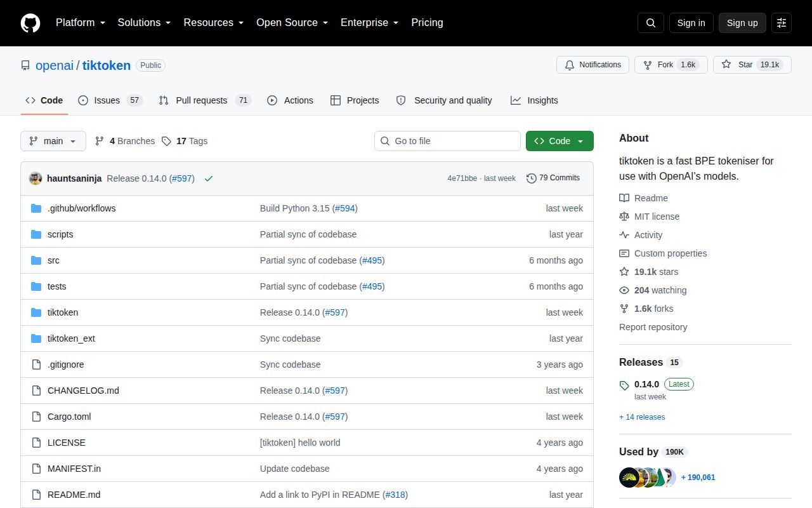Viewport: 812px width, 508px height.
Task: Click the green commit status checkmark
Action: 209,178
